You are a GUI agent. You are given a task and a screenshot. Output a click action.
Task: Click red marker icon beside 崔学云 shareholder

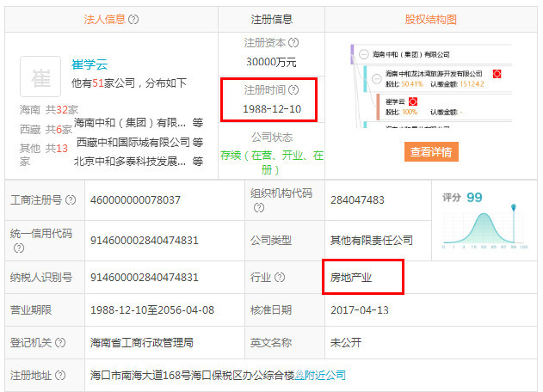pyautogui.click(x=413, y=101)
